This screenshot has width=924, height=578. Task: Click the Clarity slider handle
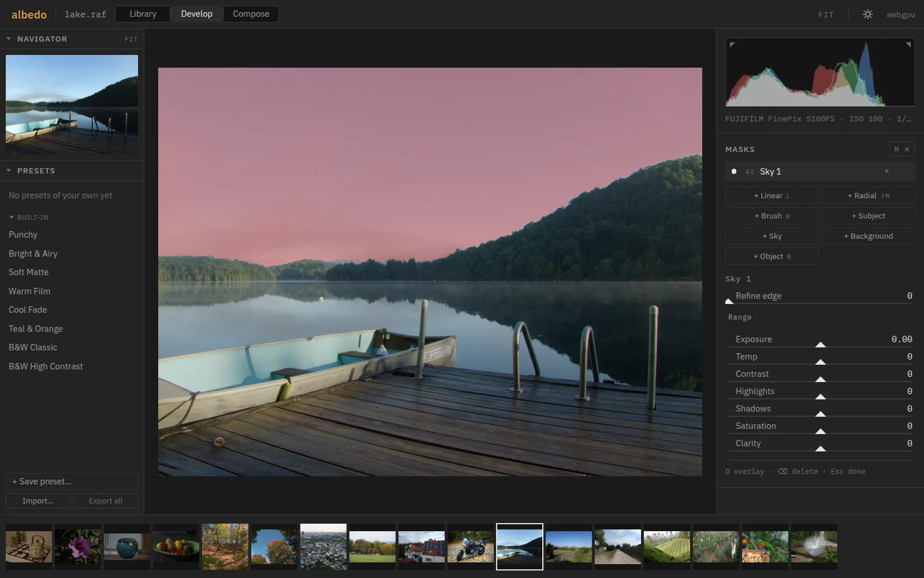click(820, 449)
